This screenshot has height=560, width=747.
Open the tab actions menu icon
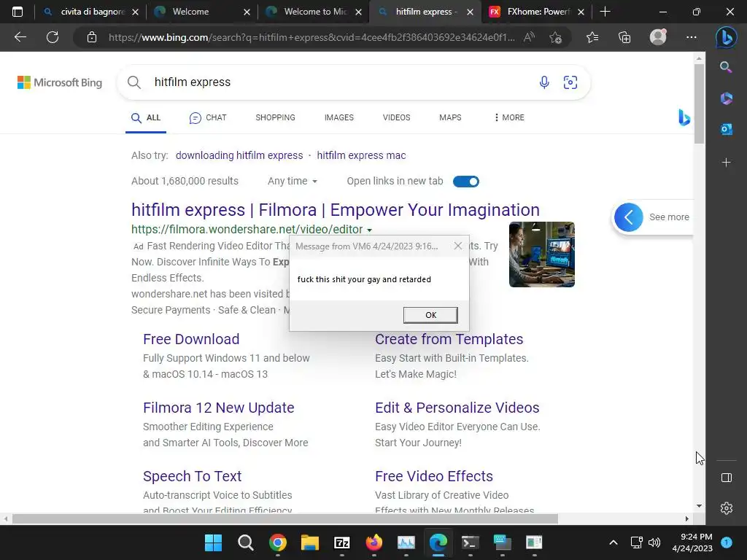18,12
